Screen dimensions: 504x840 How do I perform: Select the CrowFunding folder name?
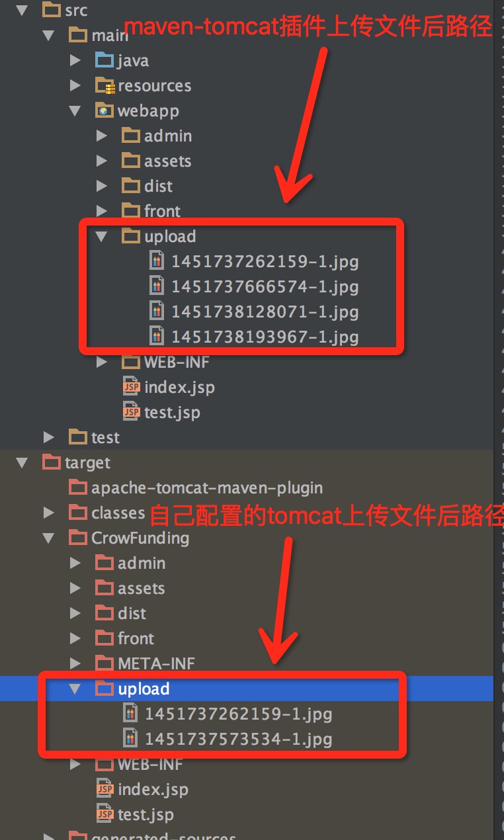point(140,538)
